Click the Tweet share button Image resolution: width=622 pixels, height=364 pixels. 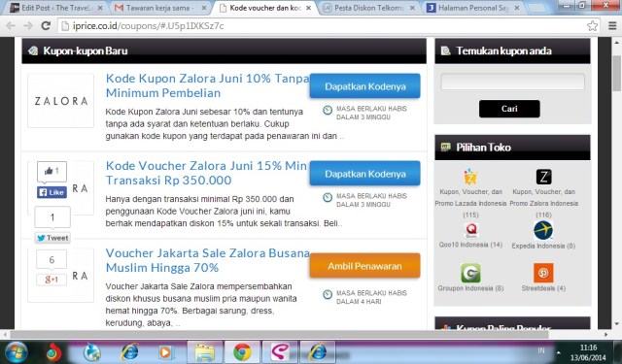point(52,238)
